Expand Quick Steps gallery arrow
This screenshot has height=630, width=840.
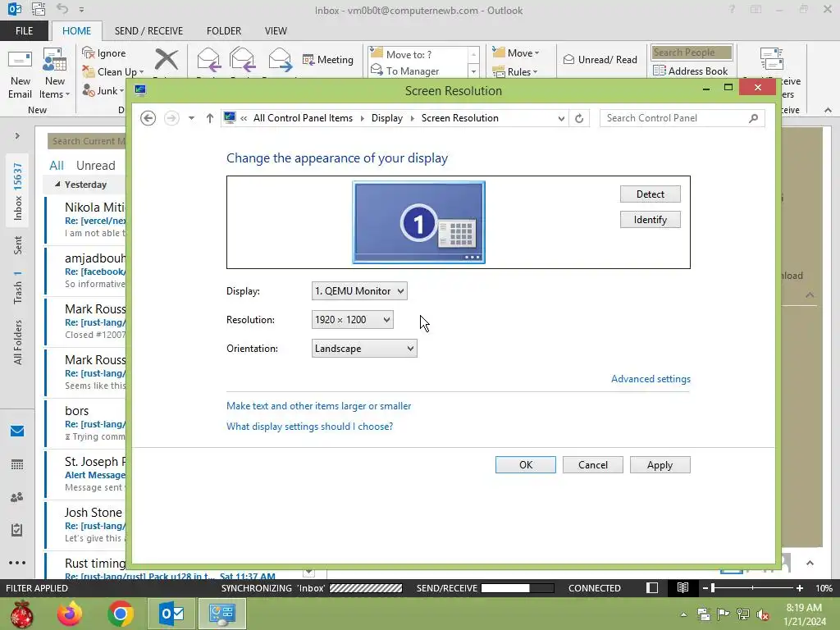(473, 71)
